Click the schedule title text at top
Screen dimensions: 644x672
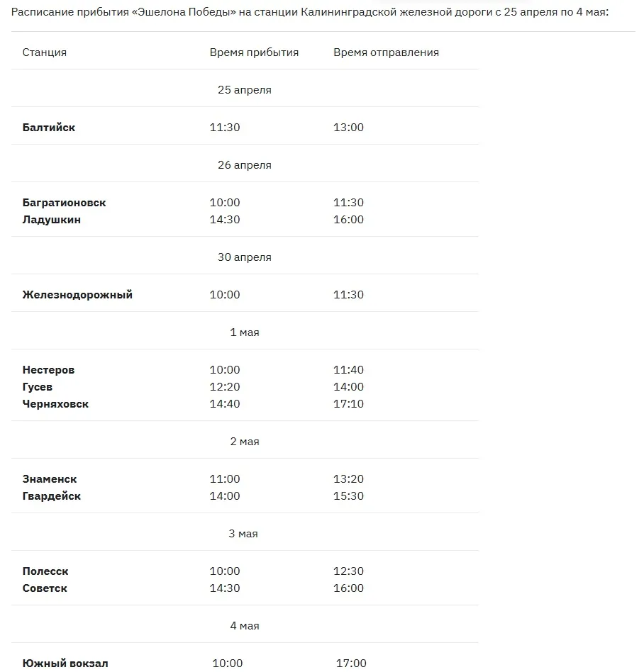[309, 12]
